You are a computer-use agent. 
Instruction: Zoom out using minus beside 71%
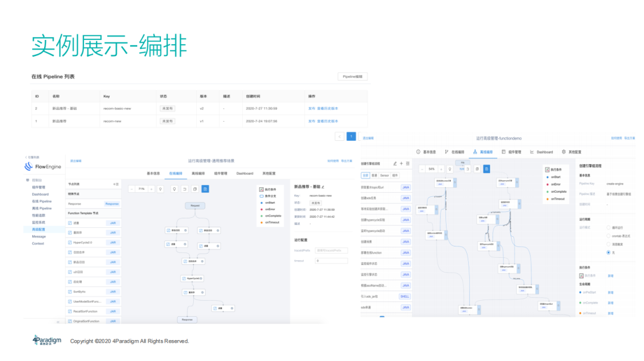[131, 189]
